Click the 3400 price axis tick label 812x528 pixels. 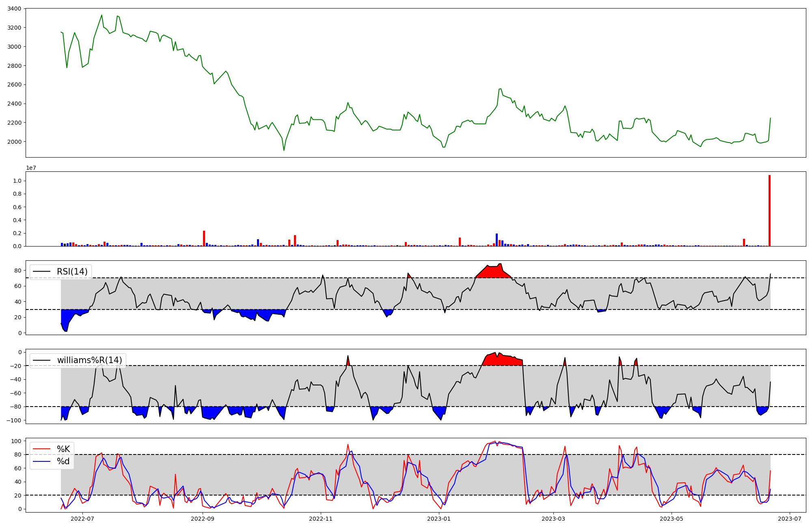point(15,9)
